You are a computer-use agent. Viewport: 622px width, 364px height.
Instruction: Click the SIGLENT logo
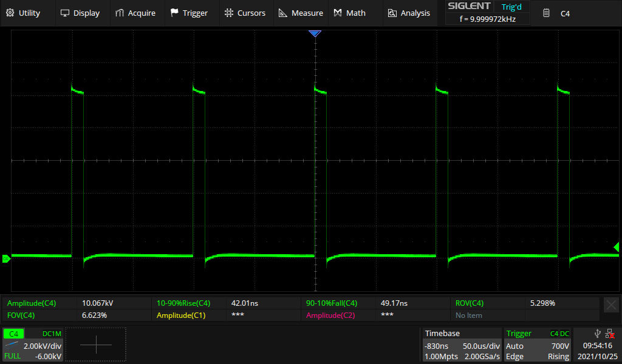pos(470,6)
